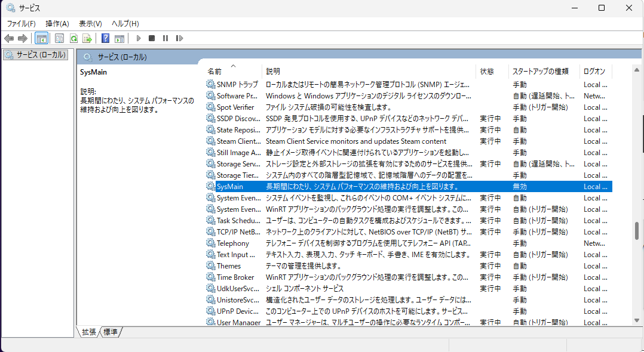
Task: Toggle the show/hide action pane button
Action: pyautogui.click(x=119, y=38)
